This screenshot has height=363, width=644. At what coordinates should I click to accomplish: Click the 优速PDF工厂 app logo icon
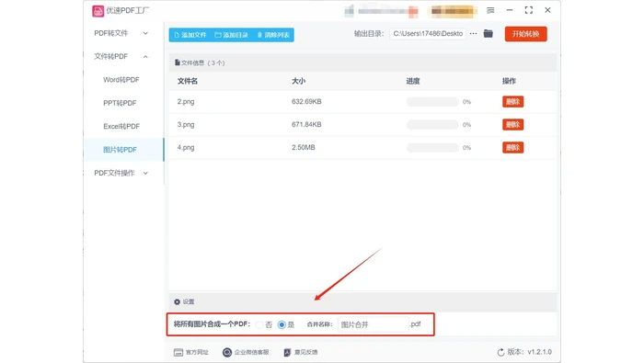[x=98, y=11]
